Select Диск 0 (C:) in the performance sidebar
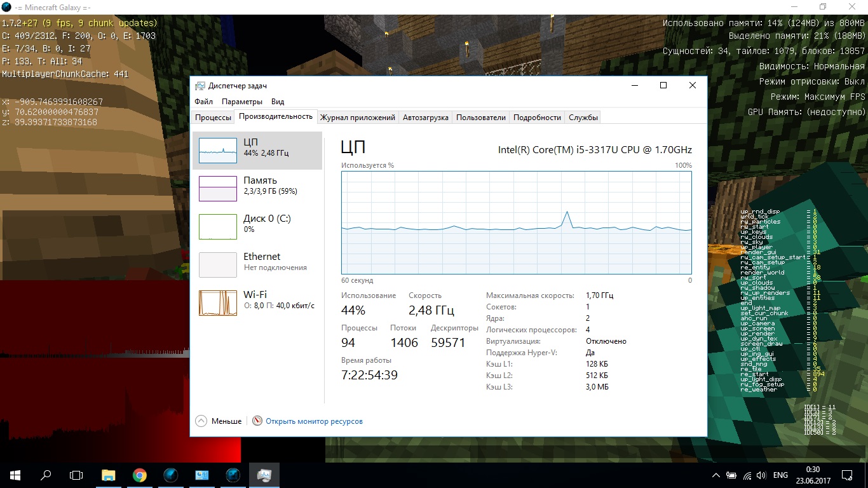 click(x=257, y=227)
